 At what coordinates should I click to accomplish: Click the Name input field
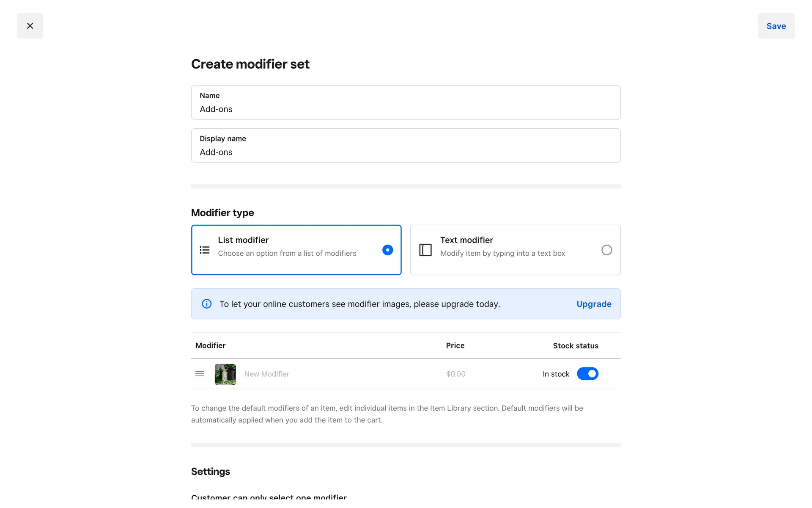[405, 109]
